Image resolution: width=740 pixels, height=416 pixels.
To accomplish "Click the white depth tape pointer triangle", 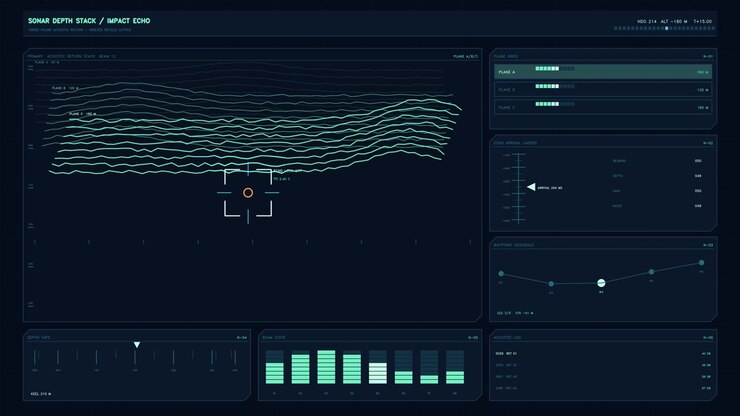I will click(x=136, y=345).
